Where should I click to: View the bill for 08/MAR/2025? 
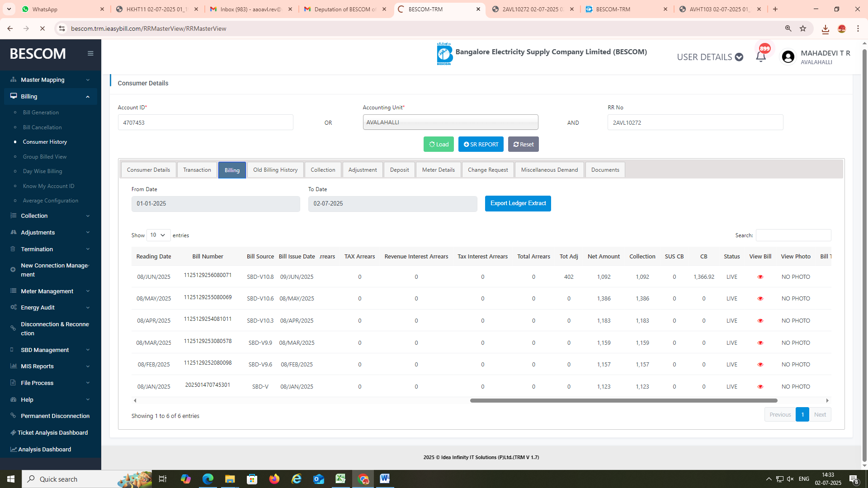pyautogui.click(x=760, y=343)
